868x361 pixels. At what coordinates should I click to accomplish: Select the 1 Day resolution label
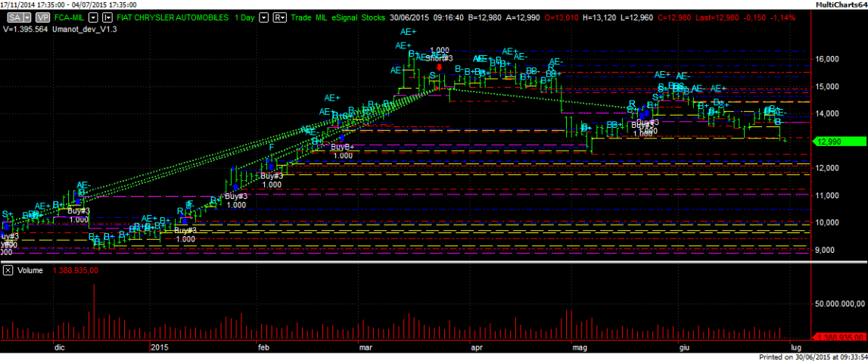(244, 17)
